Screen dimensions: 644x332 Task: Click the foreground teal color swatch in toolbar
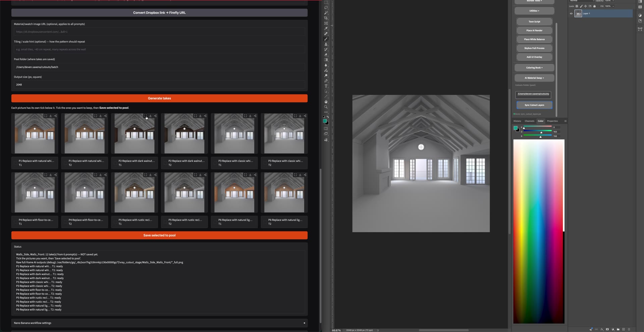pos(325,121)
